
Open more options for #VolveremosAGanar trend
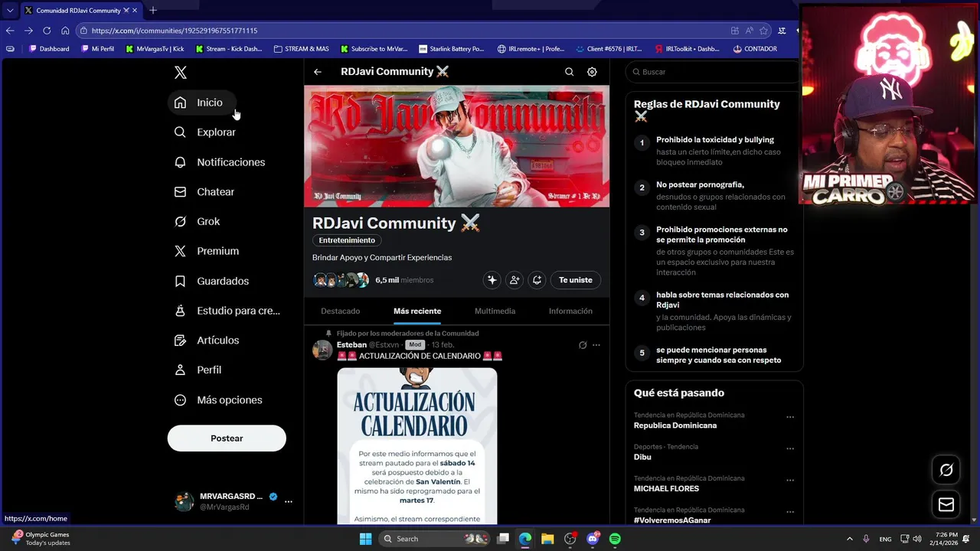coord(790,512)
